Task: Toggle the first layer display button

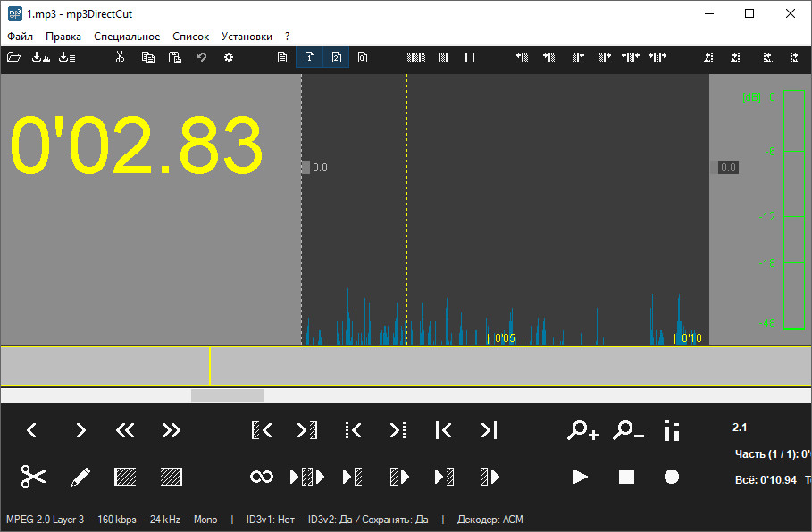Action: (309, 56)
